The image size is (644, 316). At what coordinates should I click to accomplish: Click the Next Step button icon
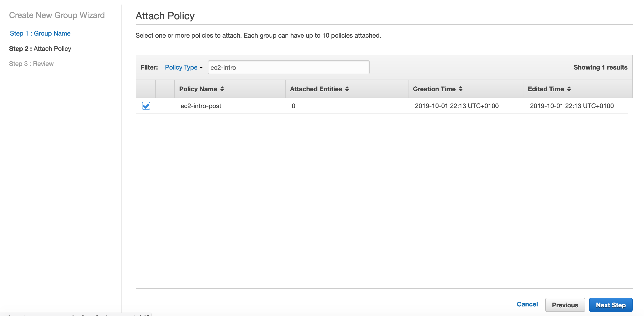coord(611,305)
